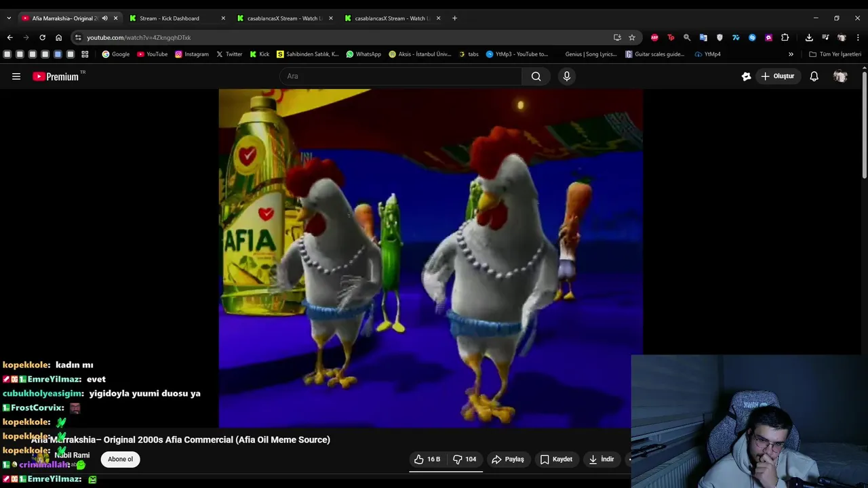Viewport: 868px width, 488px height.
Task: Focus the Ara search field
Action: tap(401, 77)
